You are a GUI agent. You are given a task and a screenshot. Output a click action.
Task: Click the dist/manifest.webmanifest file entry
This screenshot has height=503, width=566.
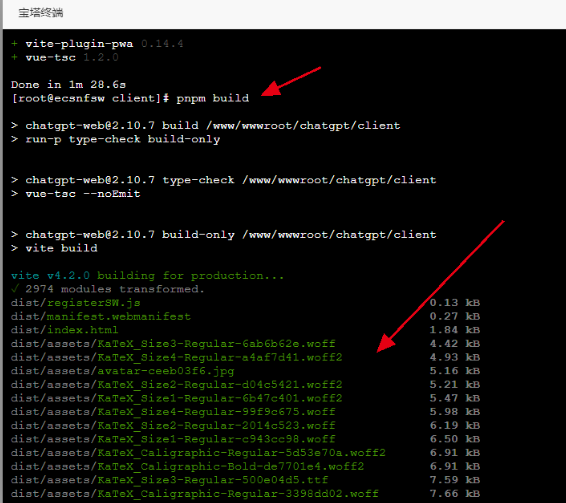click(101, 316)
